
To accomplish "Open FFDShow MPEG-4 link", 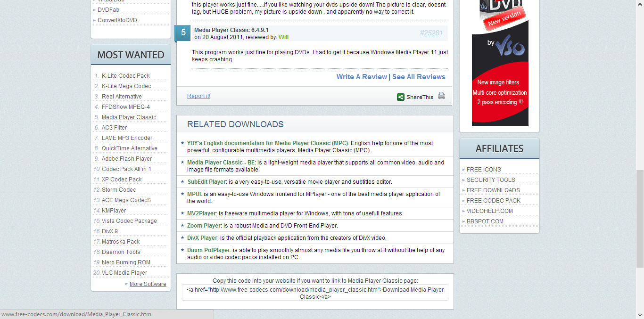I will click(126, 107).
